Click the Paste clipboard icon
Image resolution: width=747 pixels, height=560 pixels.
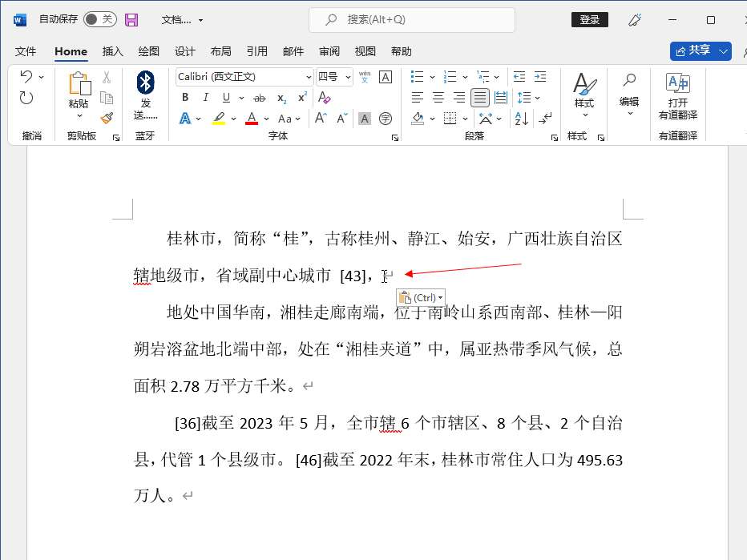click(x=79, y=84)
